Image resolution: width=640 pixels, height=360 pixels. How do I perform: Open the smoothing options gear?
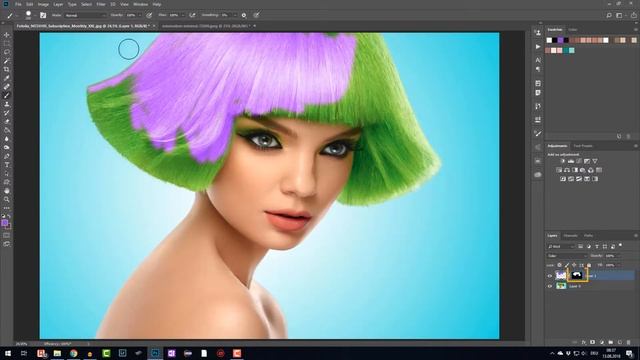point(244,15)
